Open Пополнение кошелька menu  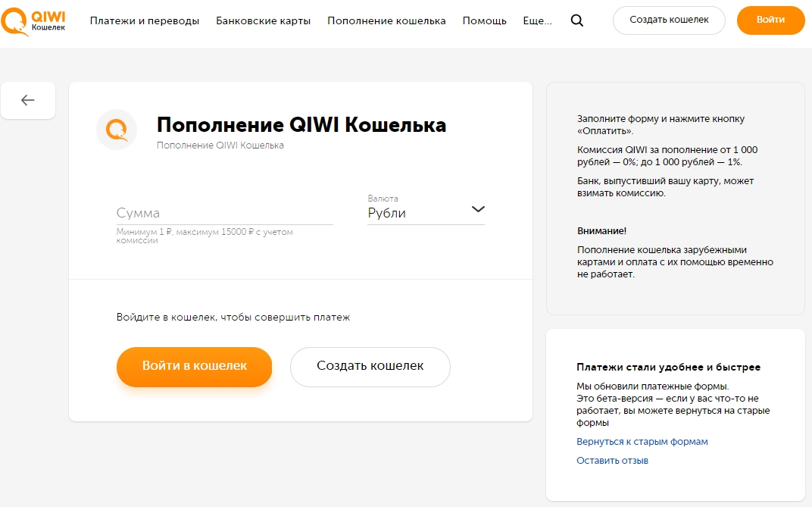(x=386, y=20)
